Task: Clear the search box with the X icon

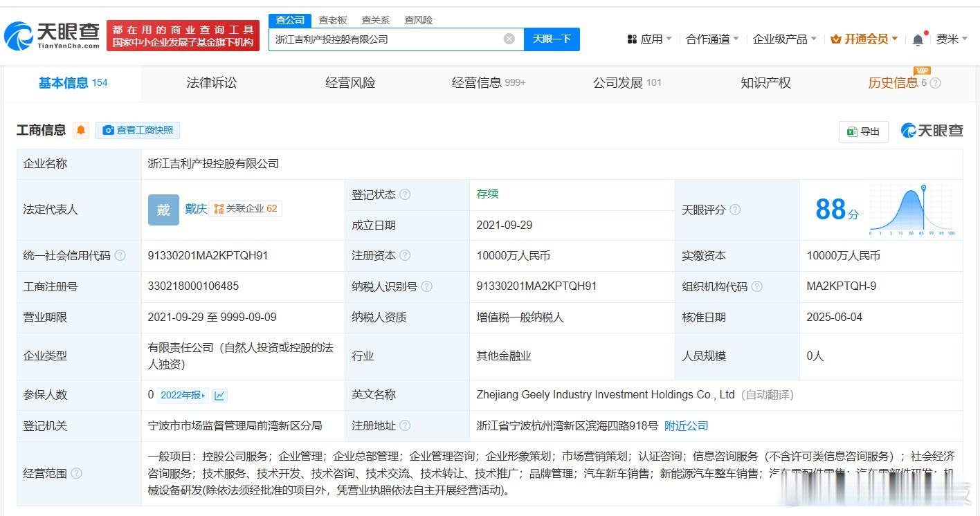Action: click(x=509, y=39)
